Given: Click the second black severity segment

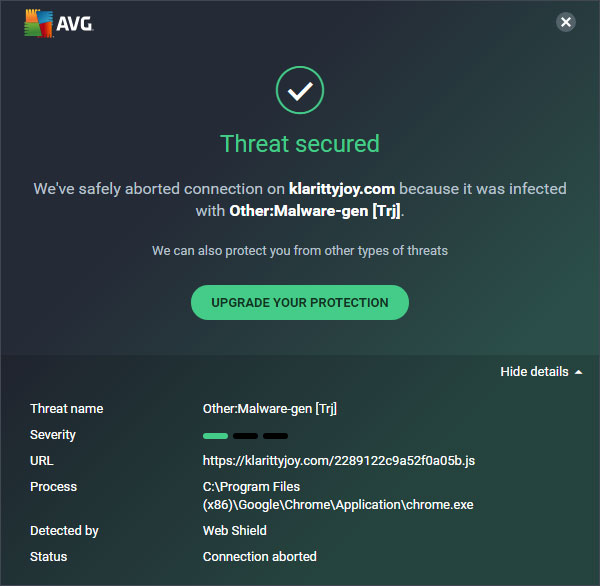Looking at the screenshot, I should click(x=245, y=436).
